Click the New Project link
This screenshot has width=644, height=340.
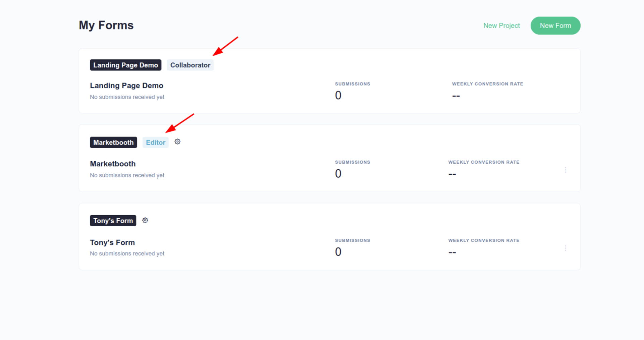(501, 25)
